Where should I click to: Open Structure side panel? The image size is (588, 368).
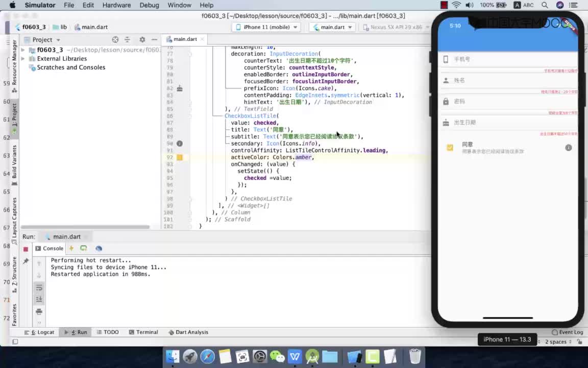pyautogui.click(x=14, y=274)
